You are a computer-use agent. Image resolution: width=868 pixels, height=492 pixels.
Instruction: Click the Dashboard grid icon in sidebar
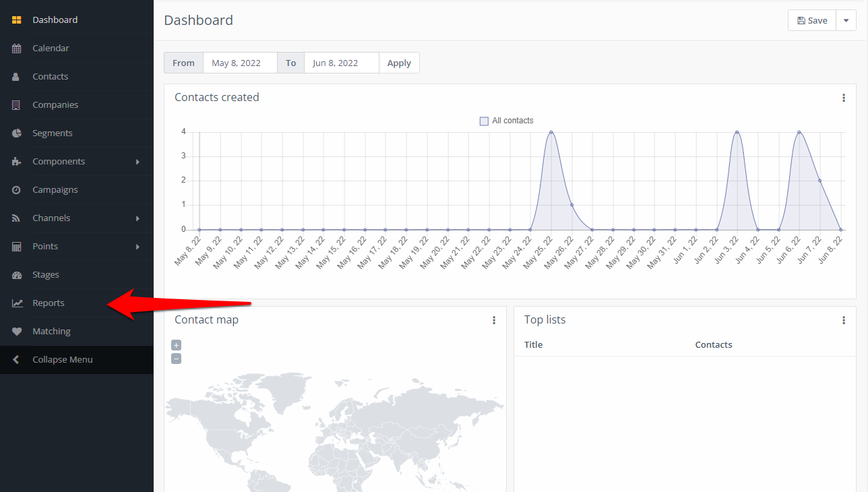click(x=17, y=20)
